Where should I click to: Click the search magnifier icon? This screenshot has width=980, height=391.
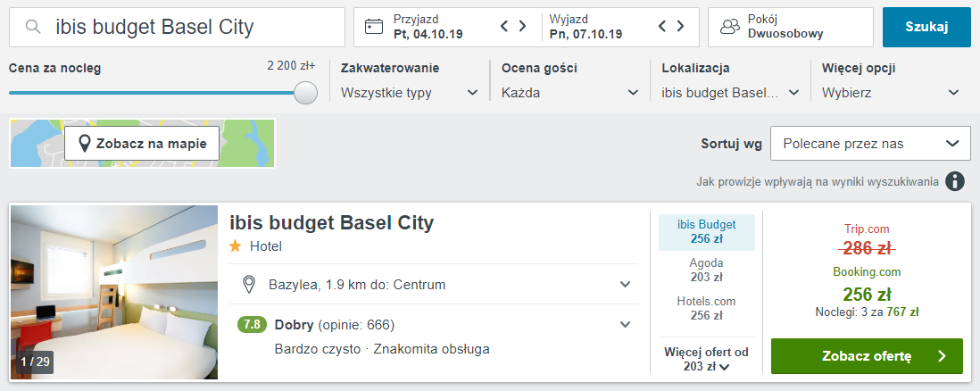(32, 27)
